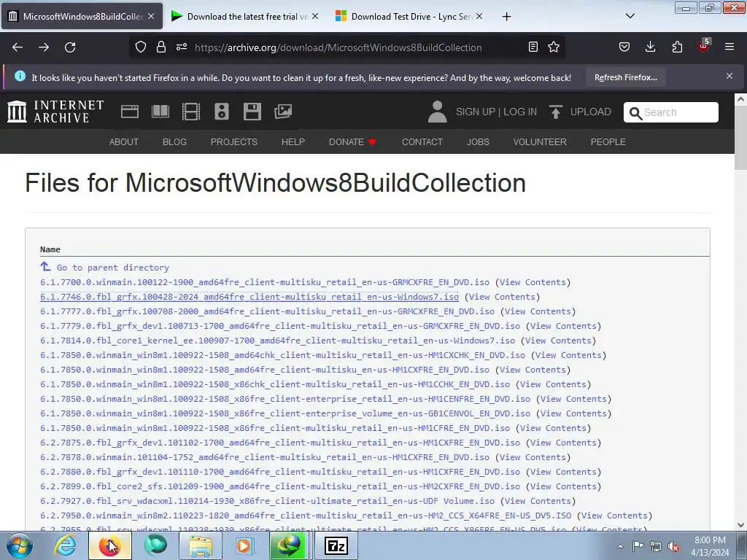This screenshot has width=747, height=560.
Task: Open the Internet Archive images icon
Action: click(283, 112)
